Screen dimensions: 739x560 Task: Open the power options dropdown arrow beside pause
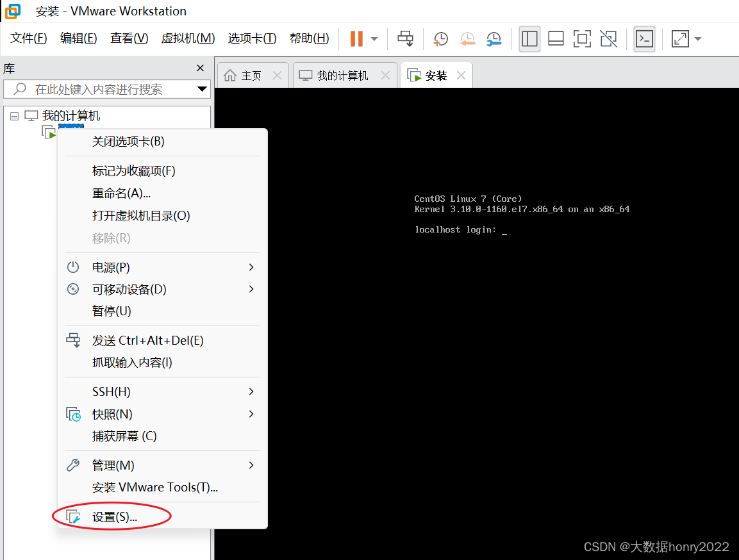pos(374,38)
